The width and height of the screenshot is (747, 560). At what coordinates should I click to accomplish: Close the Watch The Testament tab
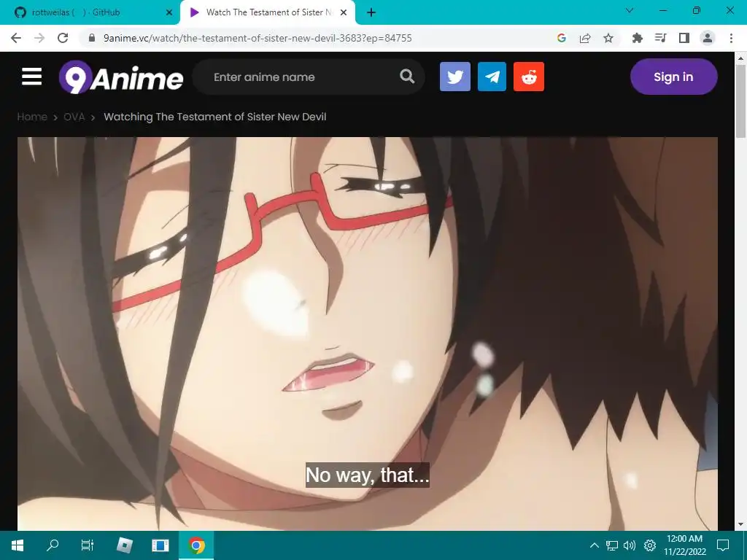(344, 12)
